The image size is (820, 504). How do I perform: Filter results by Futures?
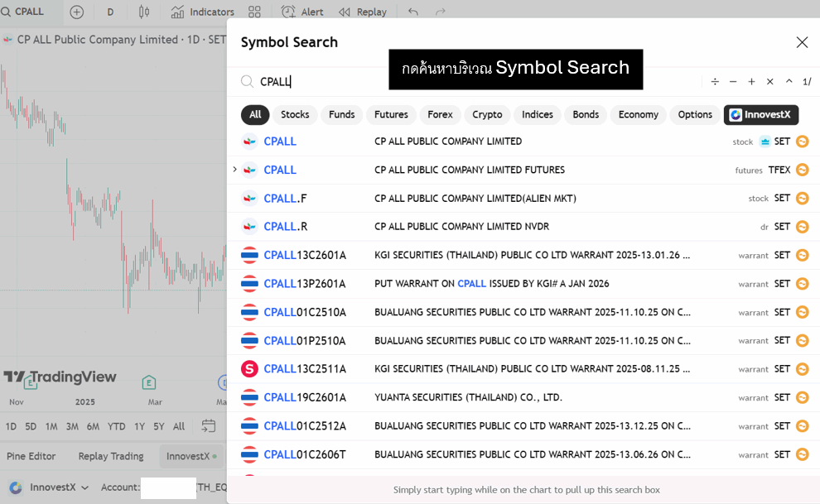(x=391, y=114)
